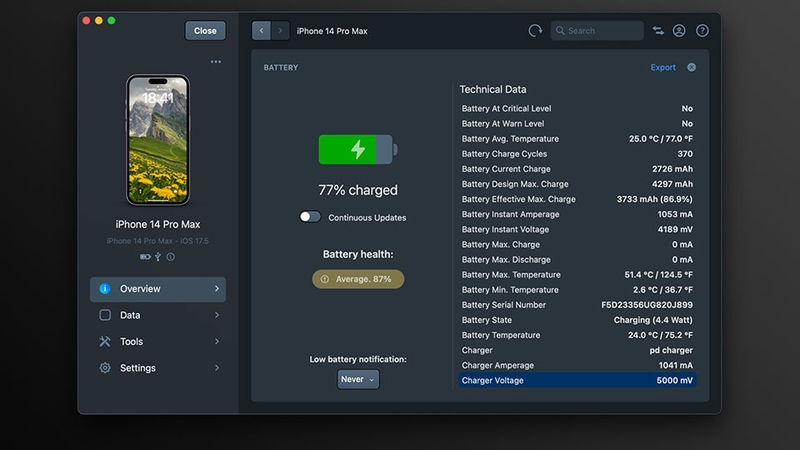This screenshot has height=450, width=800.
Task: Click the small battery status icon under device name
Action: point(145,257)
